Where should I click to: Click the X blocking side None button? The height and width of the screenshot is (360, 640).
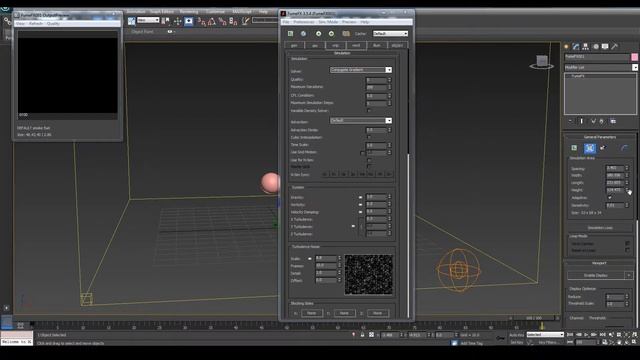(x=311, y=313)
